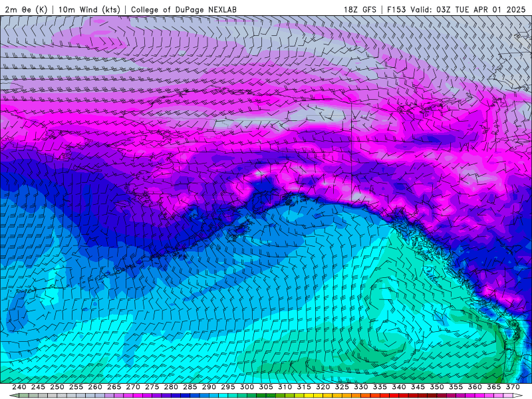Click the "College of DuPage NEXLAB" text
The width and height of the screenshot is (532, 399).
[x=184, y=9]
